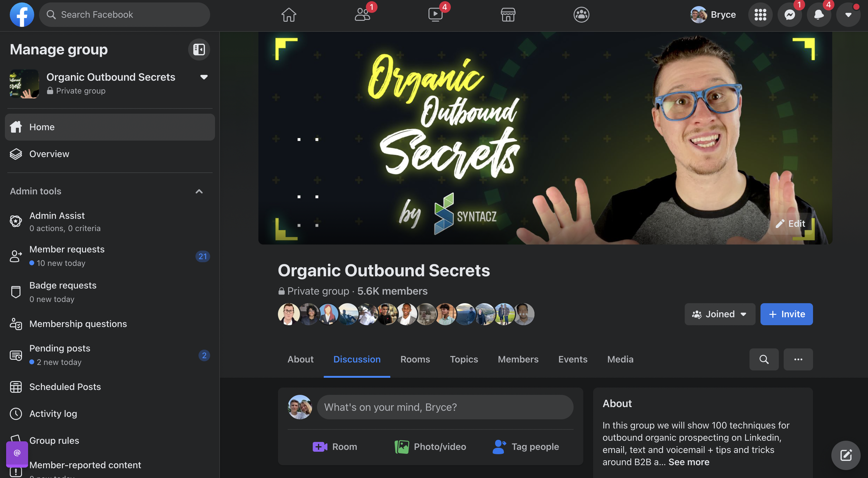Search within the group using magnifier

[x=764, y=359]
